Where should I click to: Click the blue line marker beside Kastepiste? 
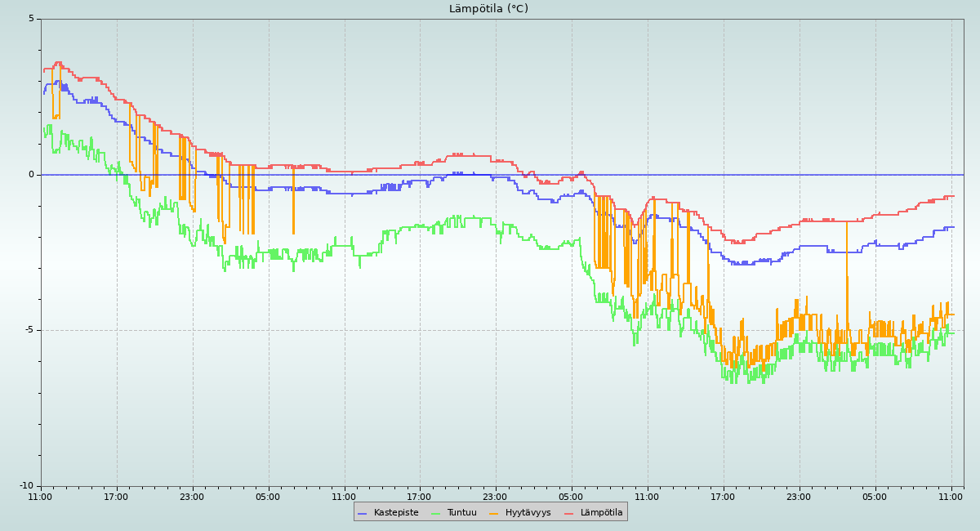click(x=363, y=513)
